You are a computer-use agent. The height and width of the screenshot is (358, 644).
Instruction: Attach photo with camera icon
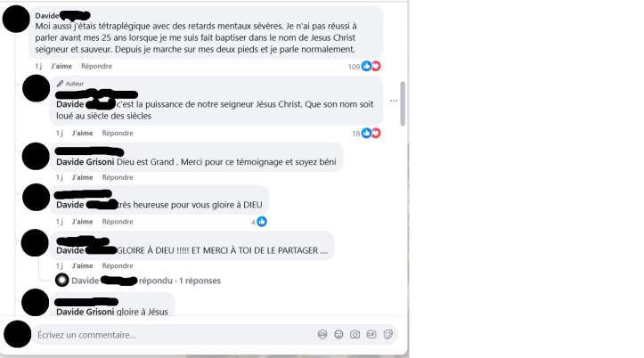coord(355,335)
